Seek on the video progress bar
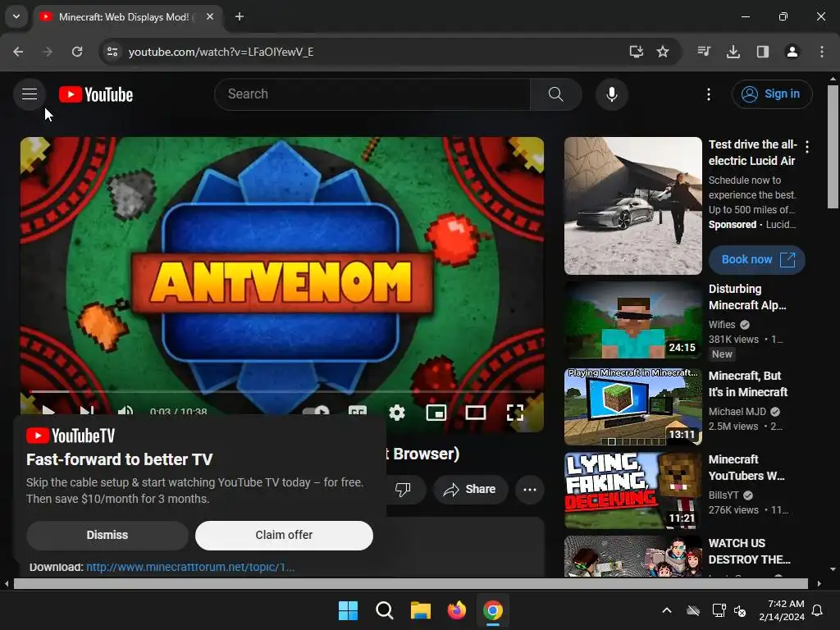The width and height of the screenshot is (840, 630). pos(282,391)
